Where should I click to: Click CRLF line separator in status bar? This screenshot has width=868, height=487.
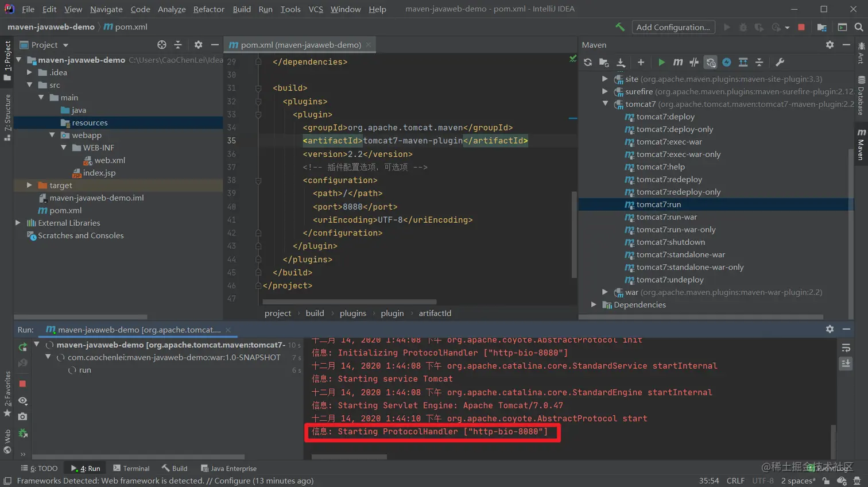click(x=735, y=481)
